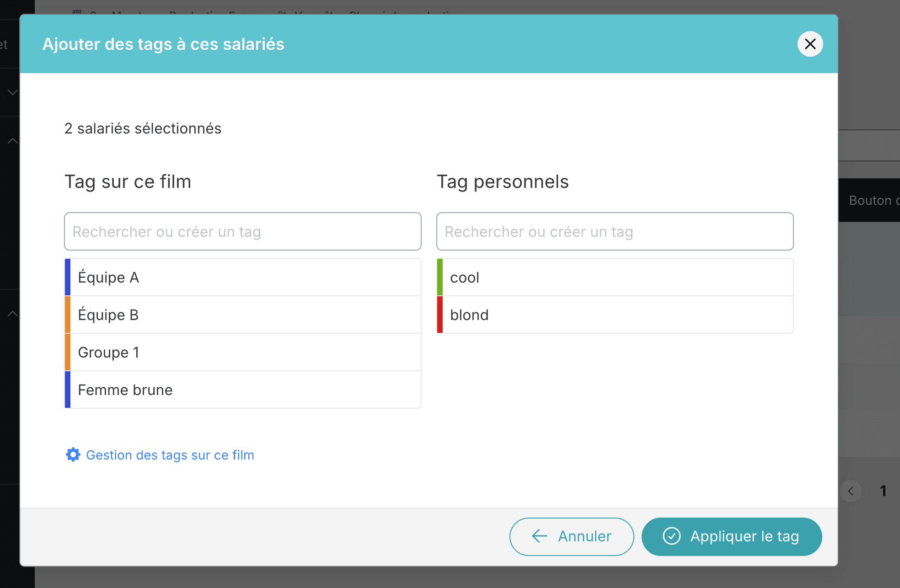
Task: Click the back arrow icon in Annuler
Action: tap(540, 536)
